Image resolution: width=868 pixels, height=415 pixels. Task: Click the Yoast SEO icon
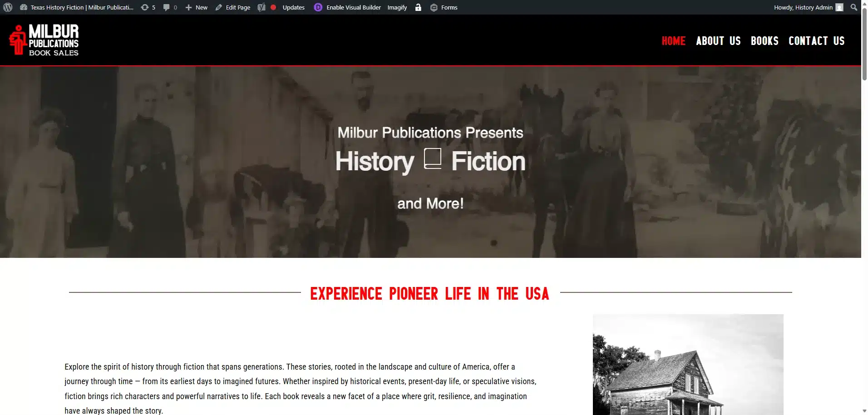(261, 7)
